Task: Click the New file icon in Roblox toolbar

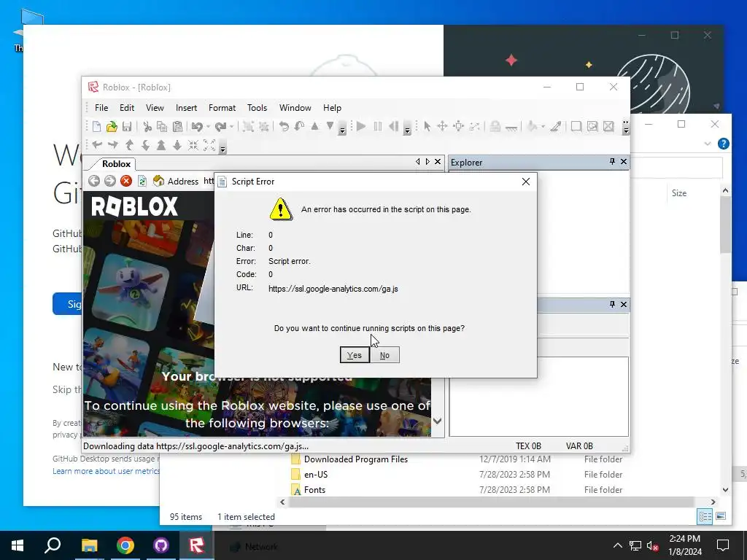Action: (97, 127)
